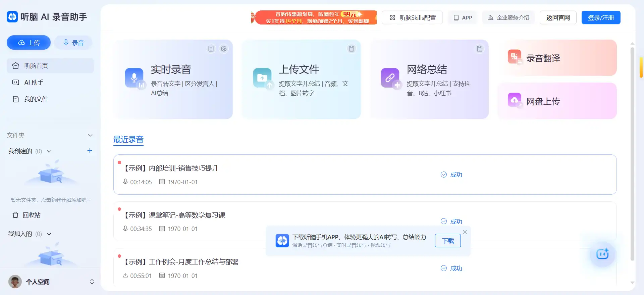The width and height of the screenshot is (644, 295).
Task: Click the 听脑 app icon in popup
Action: (282, 241)
